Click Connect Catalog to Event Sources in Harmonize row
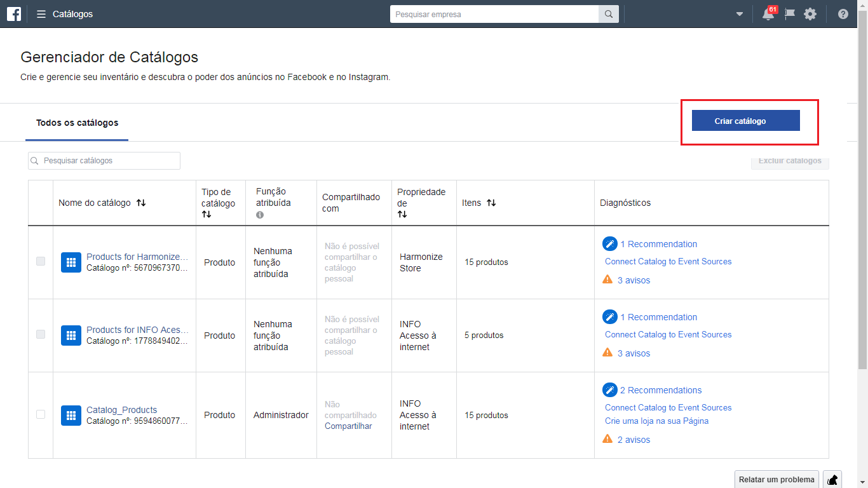This screenshot has width=868, height=488. [668, 261]
